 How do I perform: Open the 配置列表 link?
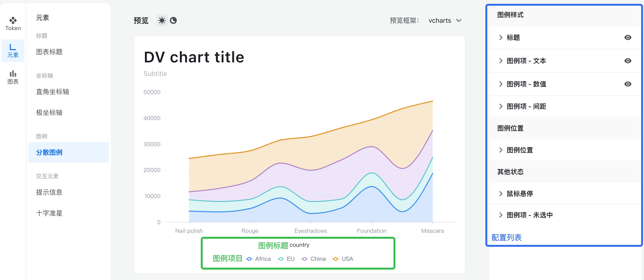(x=506, y=238)
